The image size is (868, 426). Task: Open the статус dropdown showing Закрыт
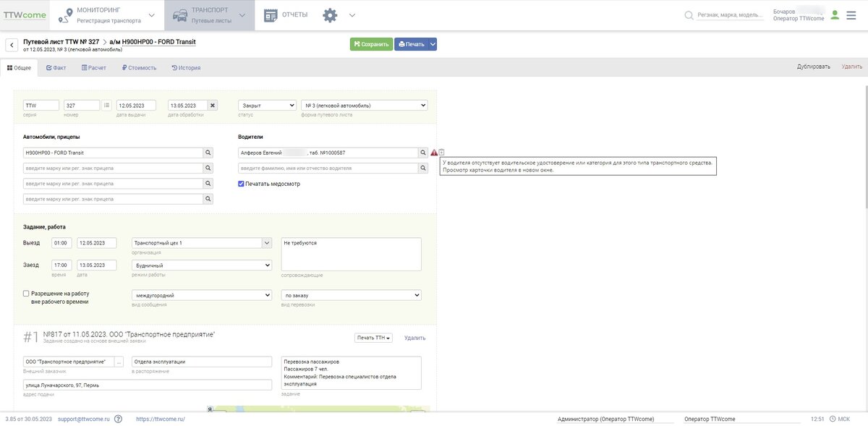(x=267, y=105)
